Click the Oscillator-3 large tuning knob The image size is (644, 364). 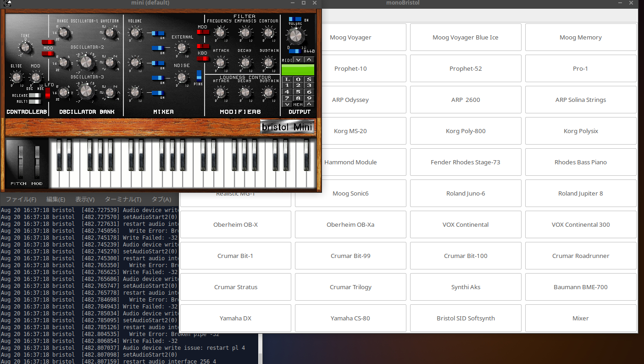click(x=86, y=91)
